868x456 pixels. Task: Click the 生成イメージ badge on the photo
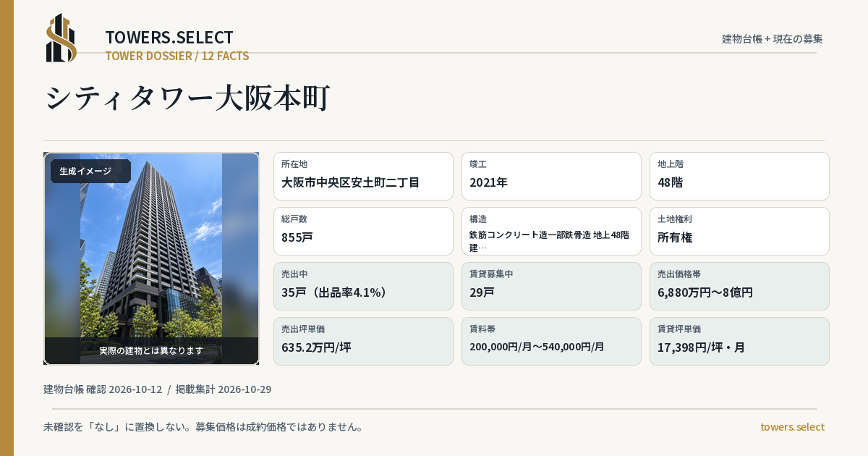tap(90, 172)
